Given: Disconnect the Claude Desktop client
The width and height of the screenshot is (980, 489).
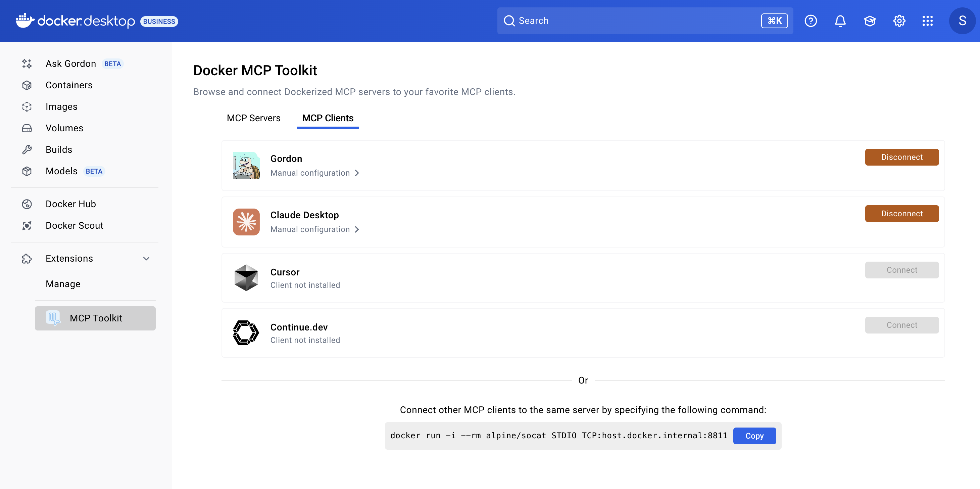Looking at the screenshot, I should (901, 213).
